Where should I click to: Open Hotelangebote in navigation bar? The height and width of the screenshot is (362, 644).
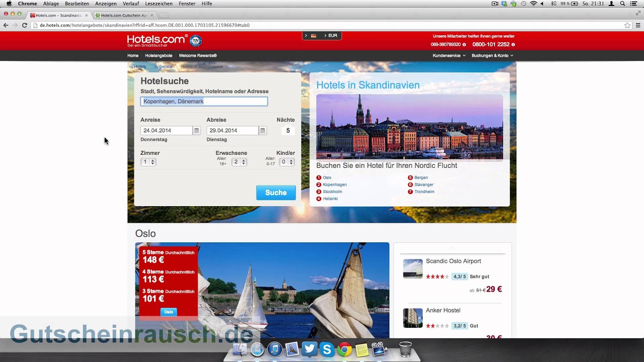[158, 55]
